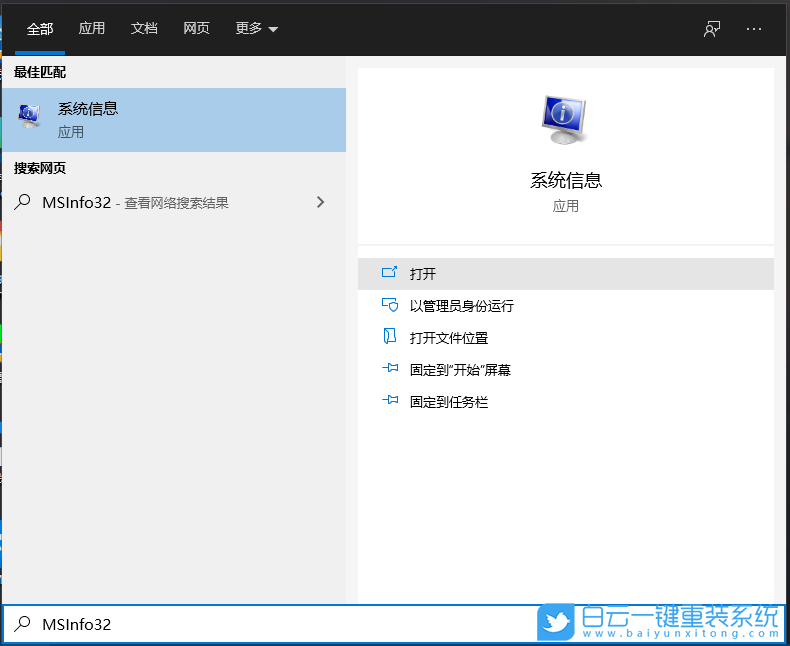Screen dimensions: 790x646
Task: Click the shield icon for run as administrator
Action: coord(389,305)
